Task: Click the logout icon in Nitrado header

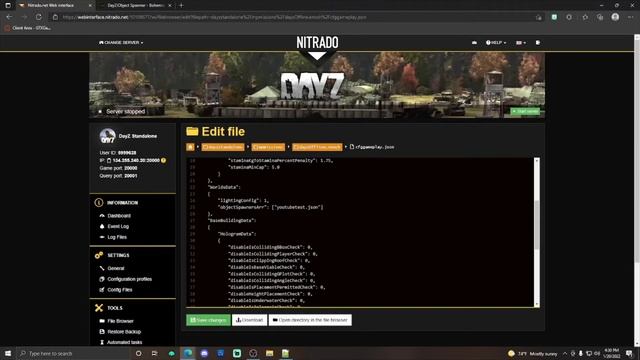Action: [538, 42]
